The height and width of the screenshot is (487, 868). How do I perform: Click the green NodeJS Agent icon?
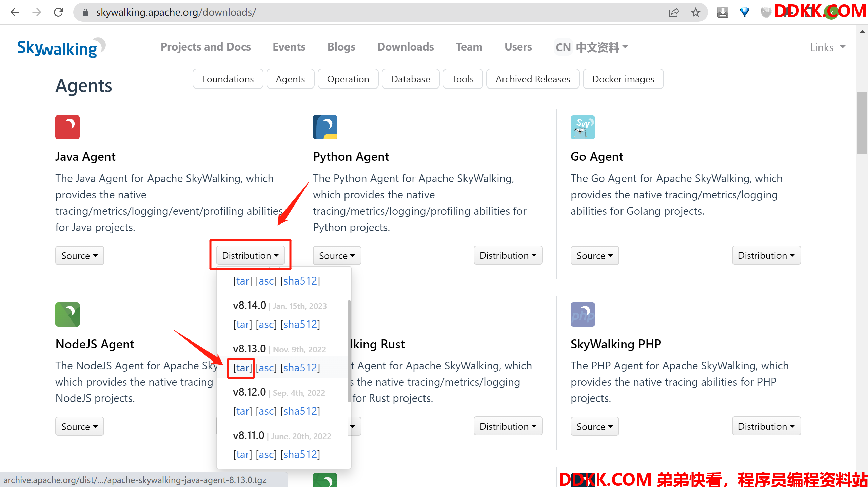67,314
